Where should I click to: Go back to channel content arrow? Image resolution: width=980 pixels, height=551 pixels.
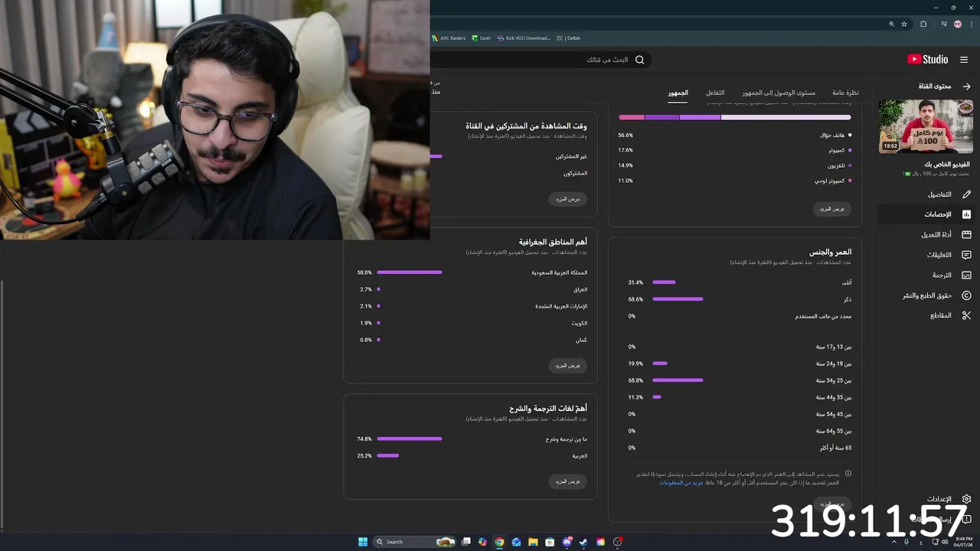(966, 86)
